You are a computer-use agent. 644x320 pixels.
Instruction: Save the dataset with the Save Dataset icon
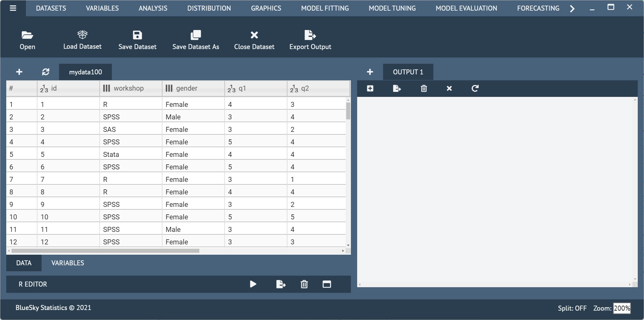click(137, 39)
